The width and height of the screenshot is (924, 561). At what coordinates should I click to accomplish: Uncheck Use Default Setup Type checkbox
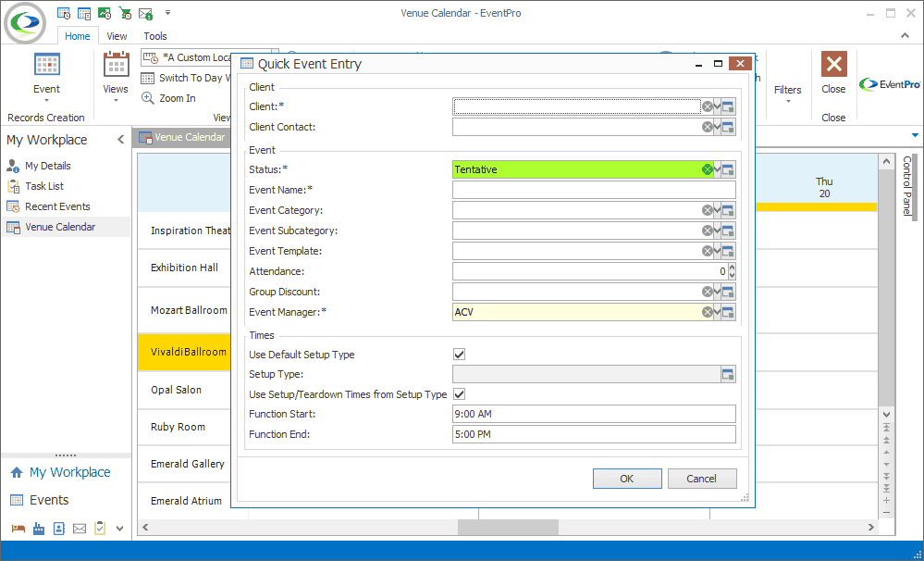(459, 355)
